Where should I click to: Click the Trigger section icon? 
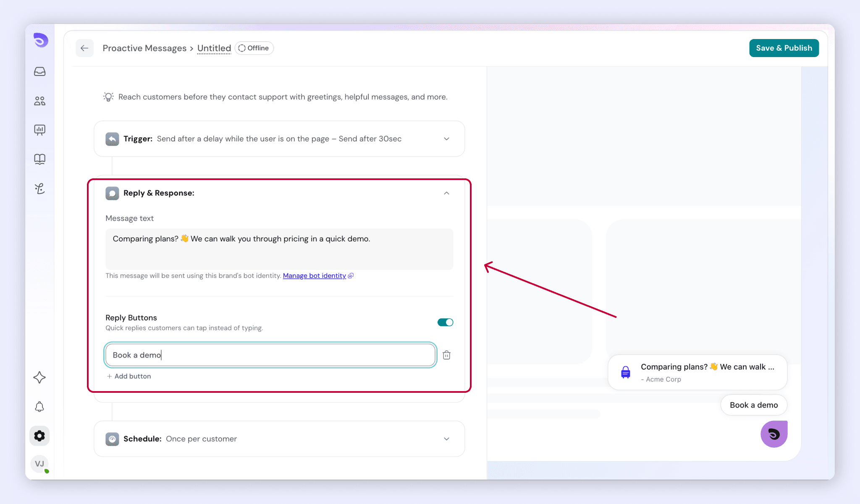[112, 139]
